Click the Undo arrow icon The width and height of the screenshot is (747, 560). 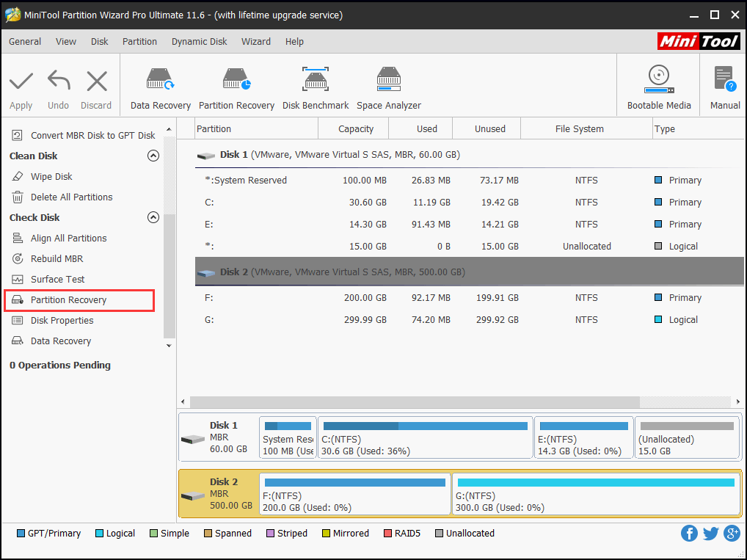[x=59, y=81]
